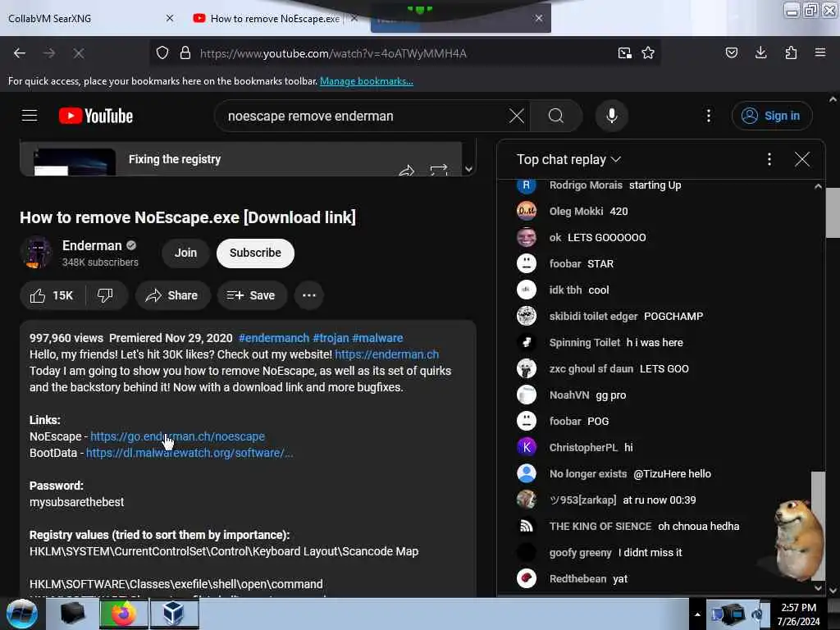Click the Windows Start orb

(21, 614)
